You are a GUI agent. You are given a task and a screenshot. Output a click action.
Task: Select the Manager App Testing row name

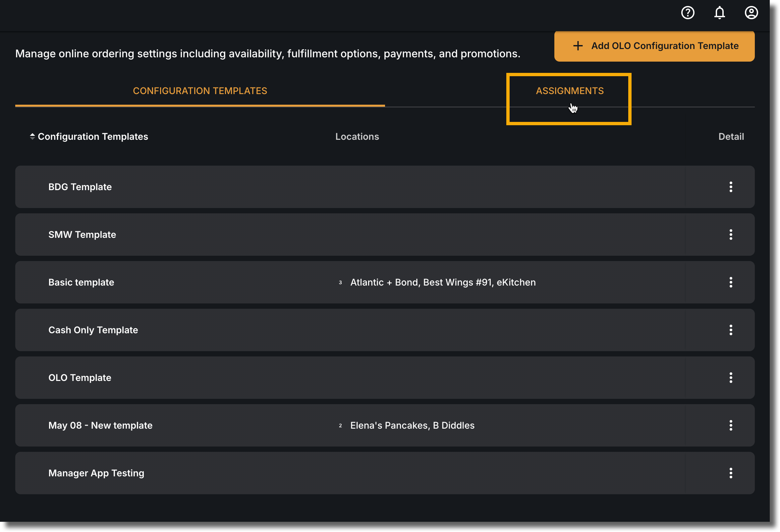pyautogui.click(x=96, y=473)
